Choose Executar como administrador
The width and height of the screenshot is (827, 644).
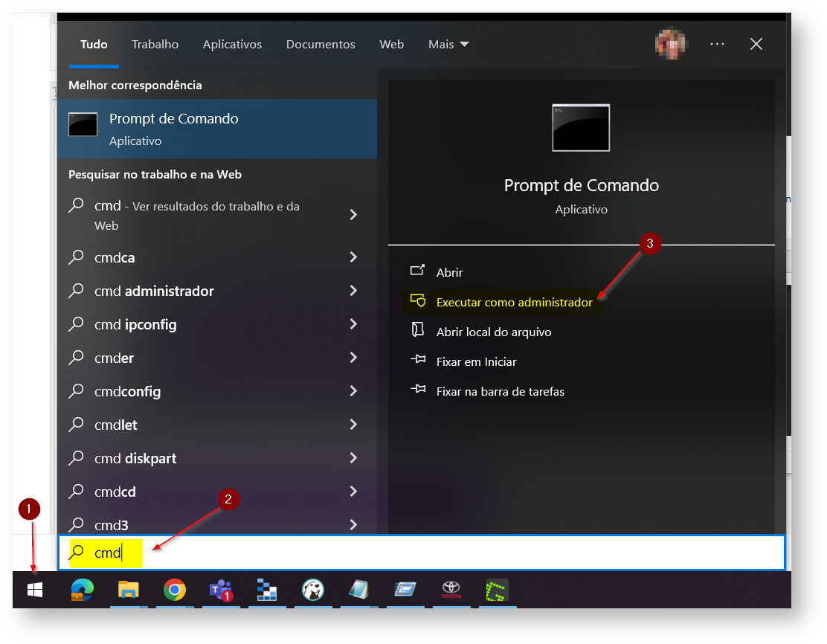pyautogui.click(x=514, y=302)
